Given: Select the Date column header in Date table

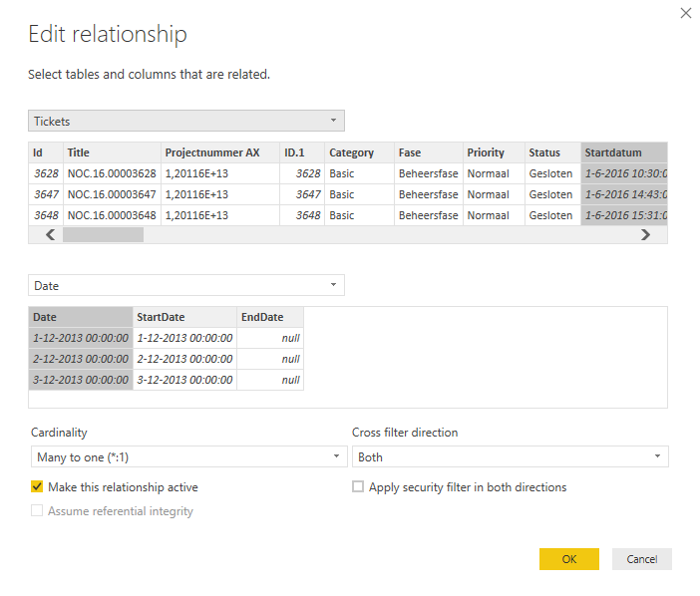Looking at the screenshot, I should pyautogui.click(x=81, y=317).
